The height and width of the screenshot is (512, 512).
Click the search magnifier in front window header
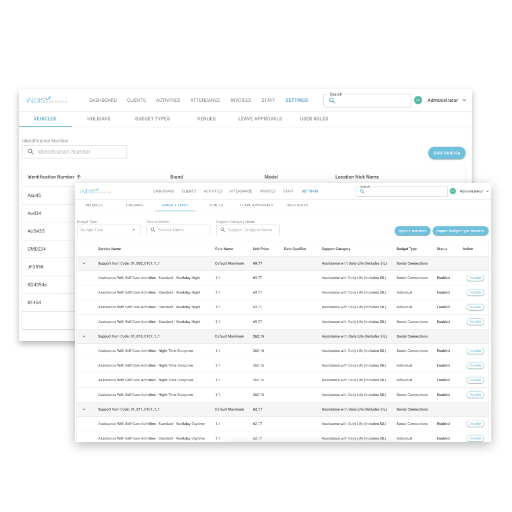pos(362,191)
